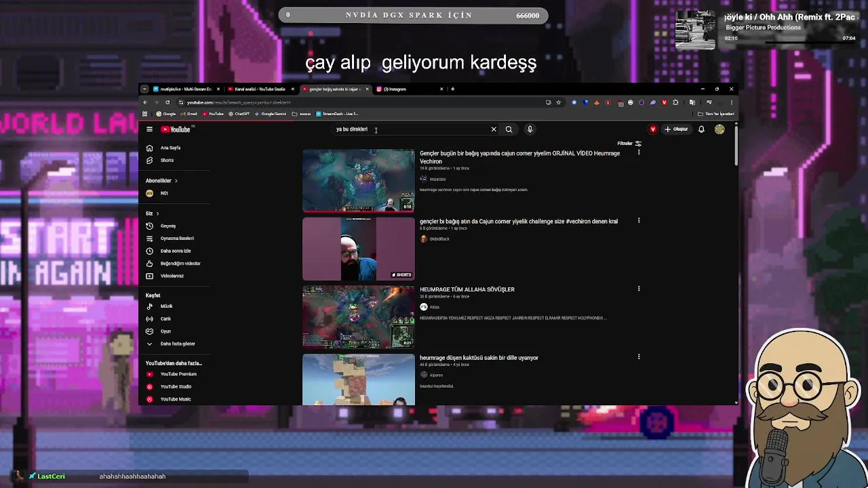Open HEUMRAGE TÜM ALLAHA SÖVÜŞLER thumbnail
The width and height of the screenshot is (868, 488).
(x=358, y=317)
